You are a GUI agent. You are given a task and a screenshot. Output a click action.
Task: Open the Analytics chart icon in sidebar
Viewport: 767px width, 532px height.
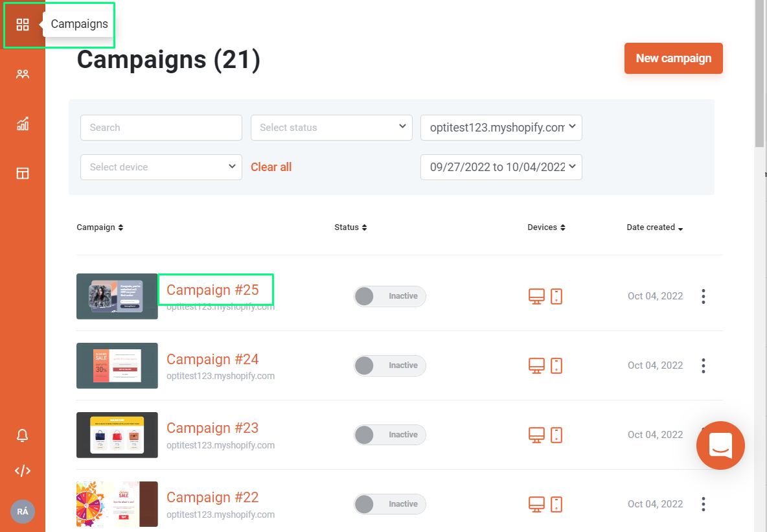click(x=23, y=124)
